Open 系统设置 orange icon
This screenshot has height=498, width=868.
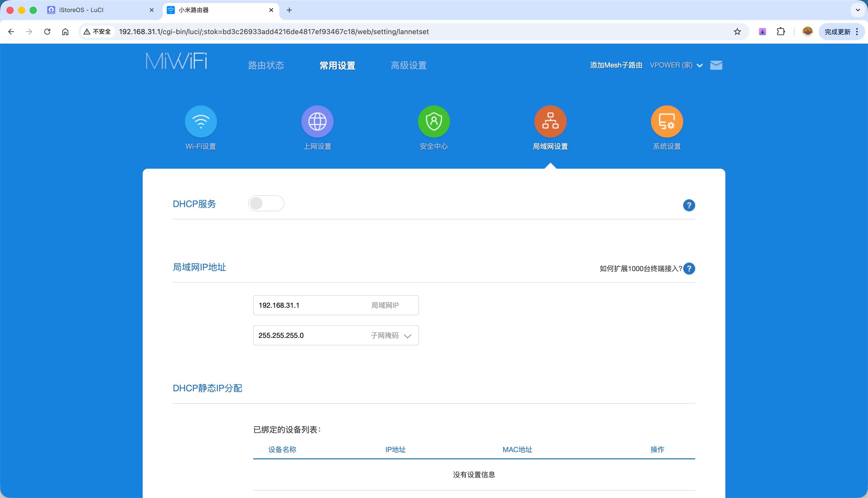click(667, 122)
